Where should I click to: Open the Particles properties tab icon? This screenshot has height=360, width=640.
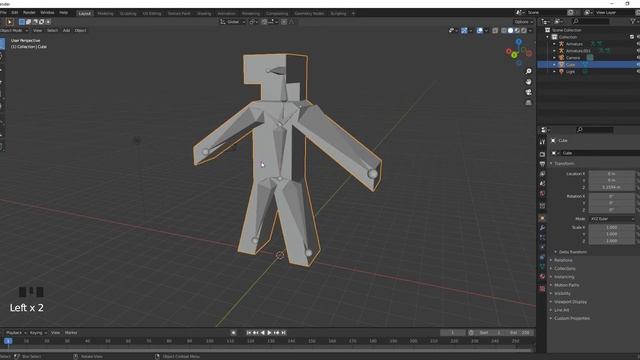542,238
